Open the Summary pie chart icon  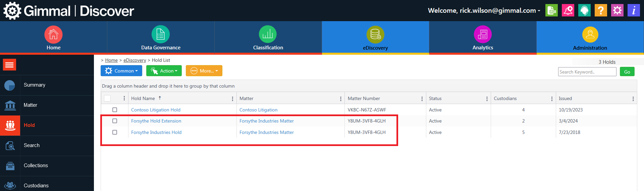pos(10,85)
